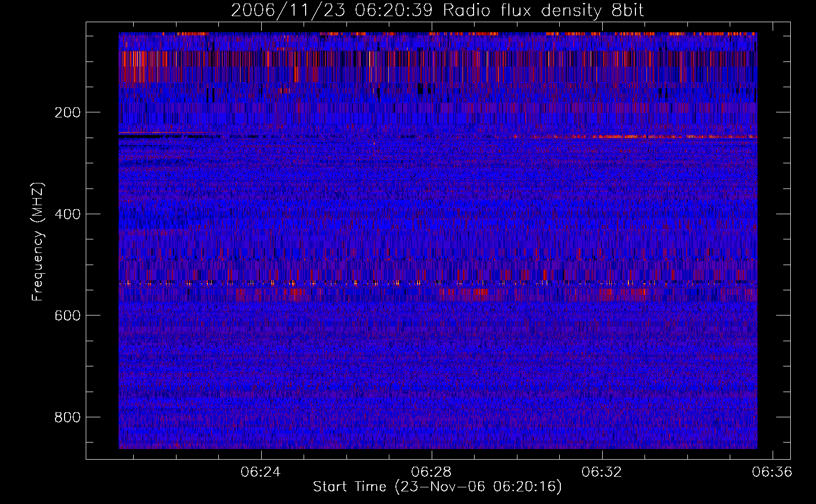The height and width of the screenshot is (504, 816).
Task: Click the 06:28 time tick label
Action: [x=431, y=472]
